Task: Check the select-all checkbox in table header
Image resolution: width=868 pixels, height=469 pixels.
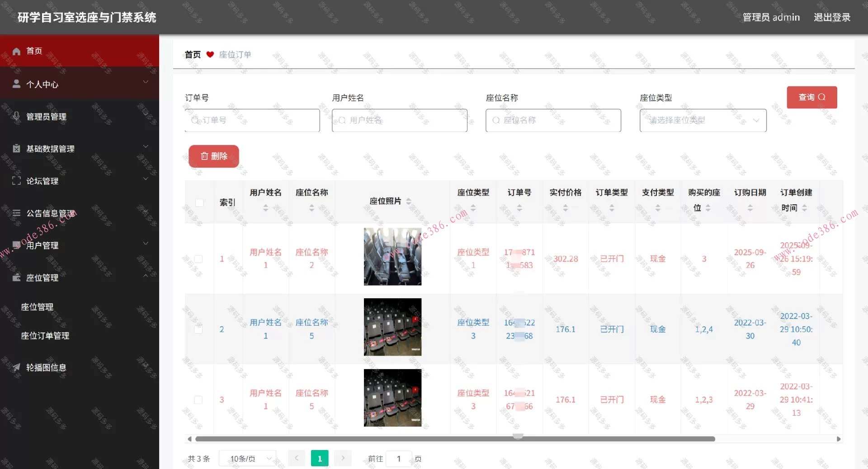Action: click(x=199, y=203)
